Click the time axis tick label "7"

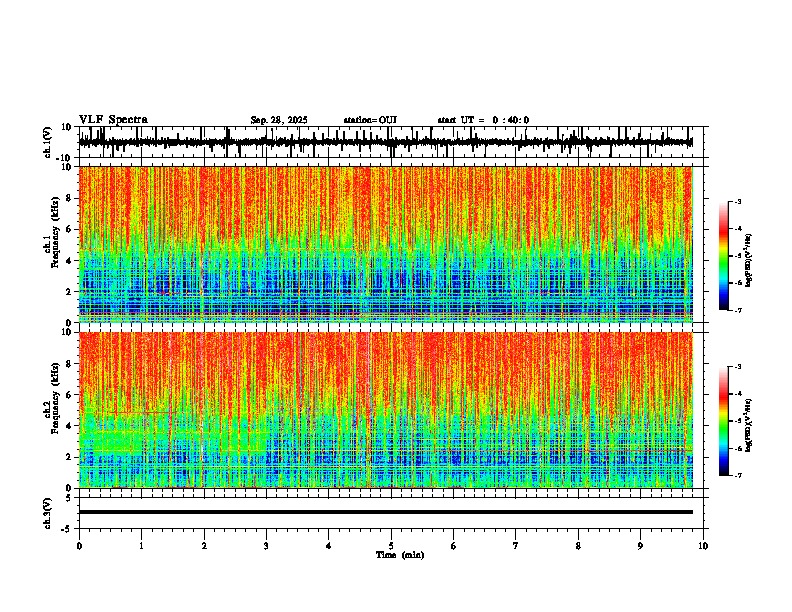click(516, 546)
